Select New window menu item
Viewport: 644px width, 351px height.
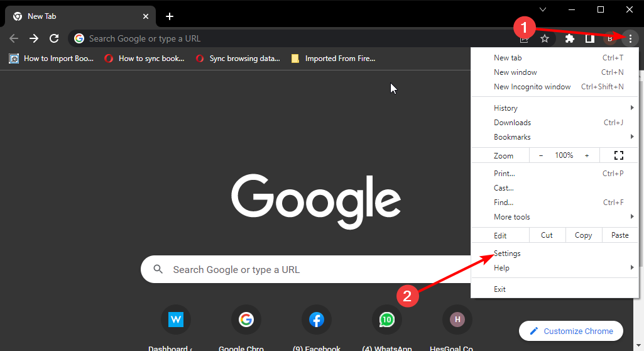pyautogui.click(x=554, y=72)
